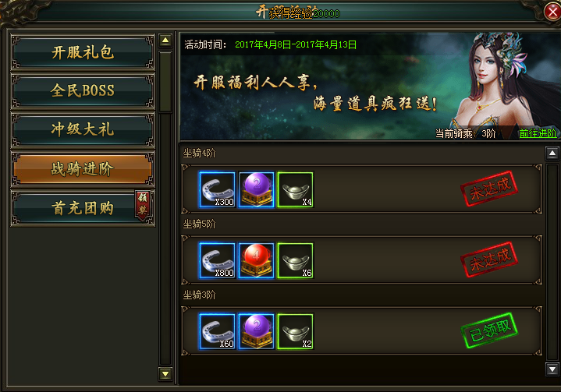Select the purple orb in 坐骑4阶 row

256,189
